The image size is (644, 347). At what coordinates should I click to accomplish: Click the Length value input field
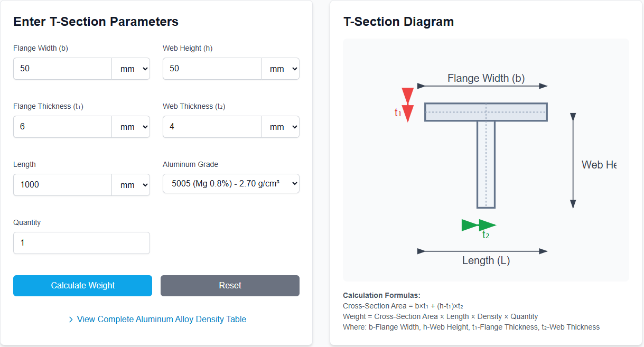(62, 185)
